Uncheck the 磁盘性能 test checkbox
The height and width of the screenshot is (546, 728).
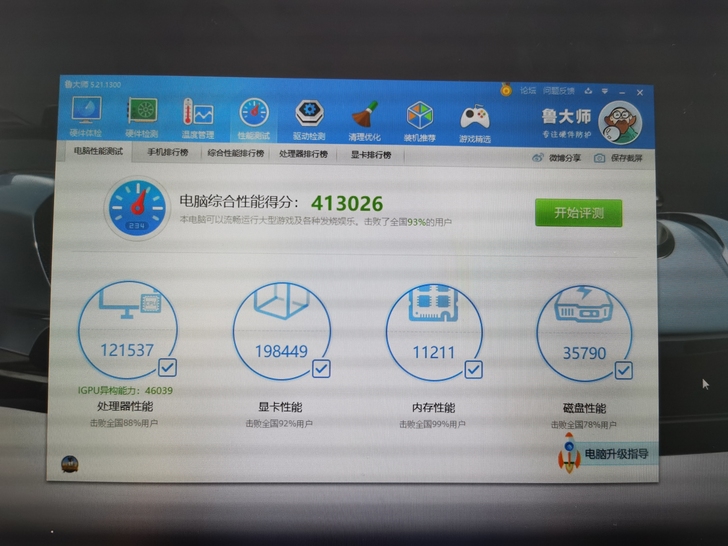[x=624, y=370]
